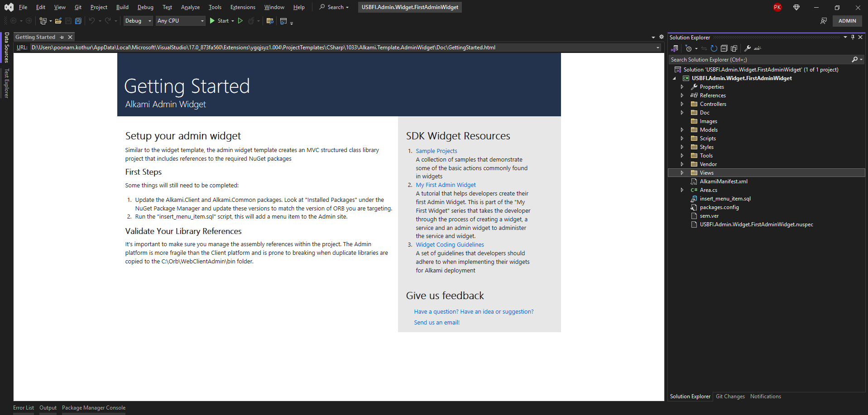Image resolution: width=868 pixels, height=415 pixels.
Task: Click the Refresh icon in Solution Explorer
Action: coord(714,48)
